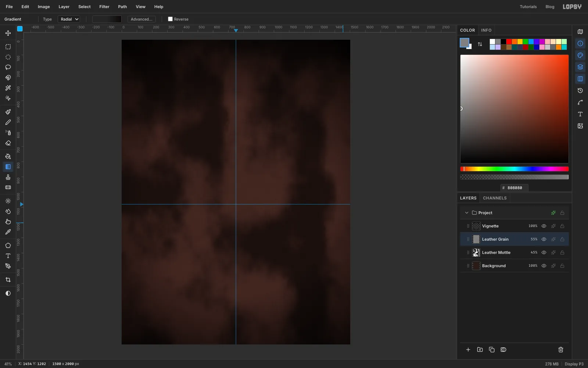This screenshot has height=368, width=588.
Task: Open the gradient Type dropdown
Action: click(69, 19)
